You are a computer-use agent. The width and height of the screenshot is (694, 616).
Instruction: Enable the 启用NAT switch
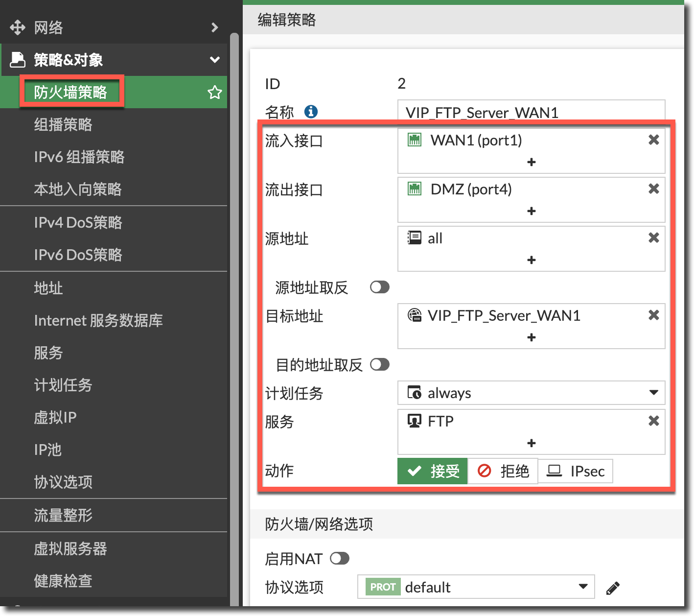coord(339,559)
